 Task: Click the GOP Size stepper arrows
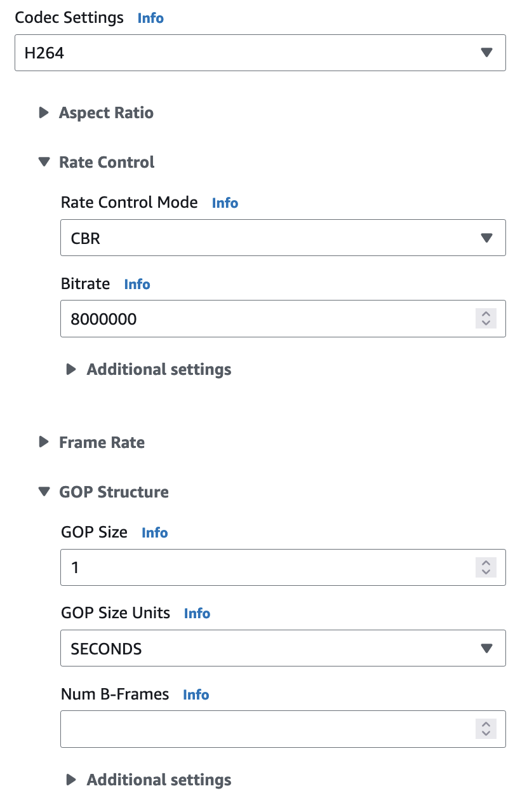point(486,567)
